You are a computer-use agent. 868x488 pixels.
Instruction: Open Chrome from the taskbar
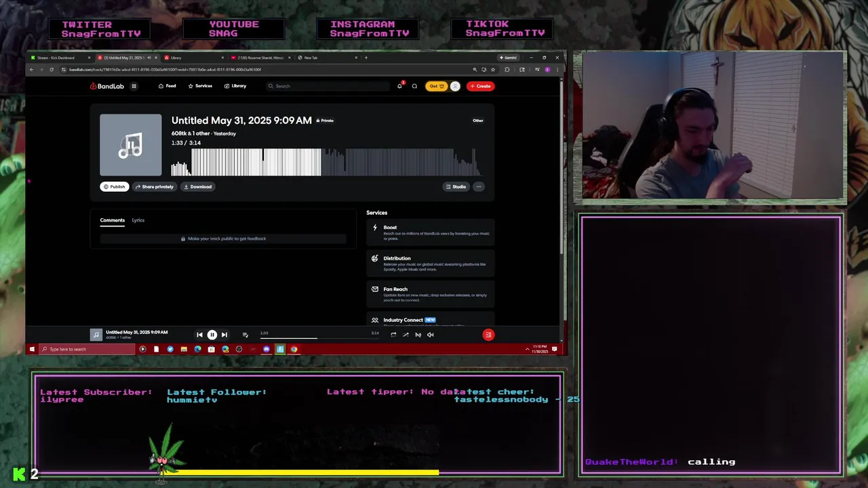pos(294,349)
